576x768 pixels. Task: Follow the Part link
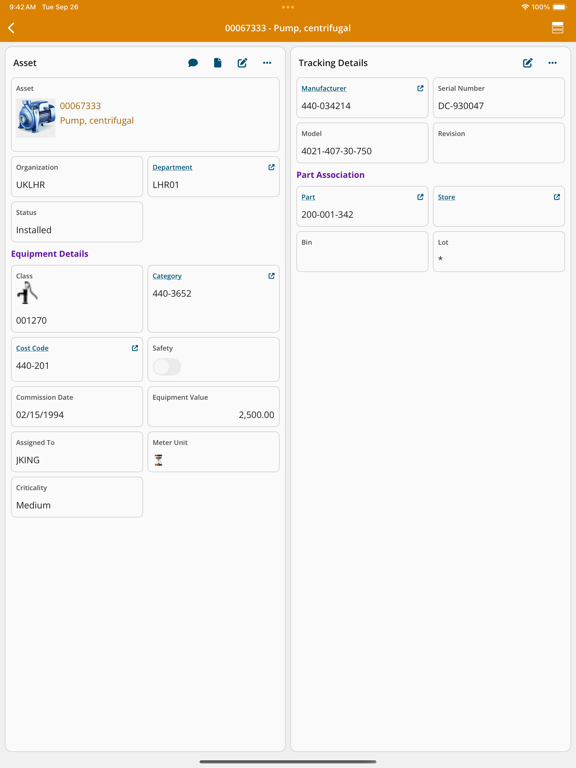coord(308,197)
